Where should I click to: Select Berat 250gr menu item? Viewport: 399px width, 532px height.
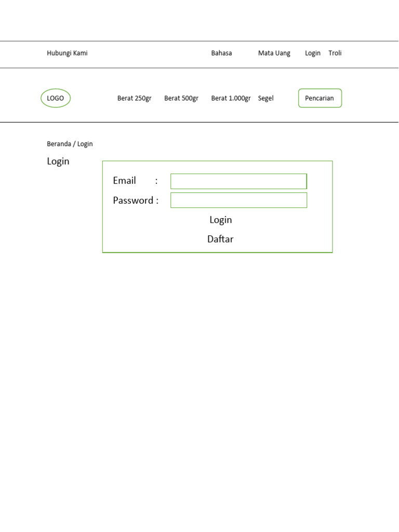(135, 98)
